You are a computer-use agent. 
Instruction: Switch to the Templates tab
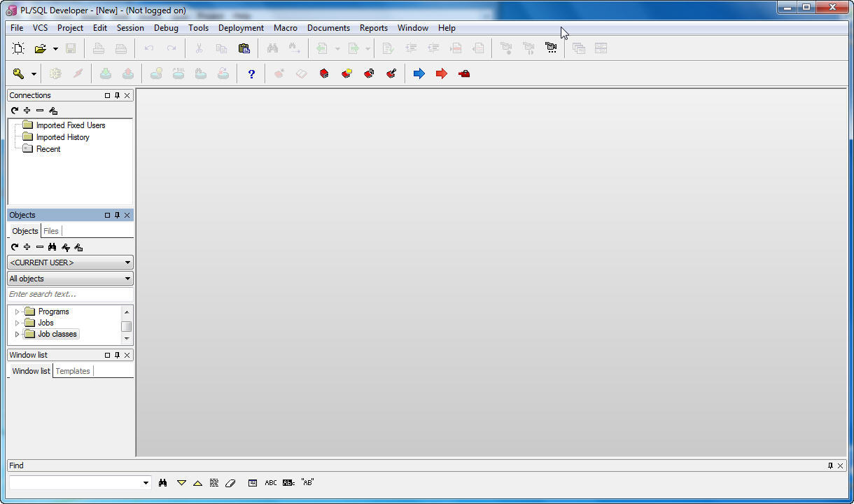73,371
